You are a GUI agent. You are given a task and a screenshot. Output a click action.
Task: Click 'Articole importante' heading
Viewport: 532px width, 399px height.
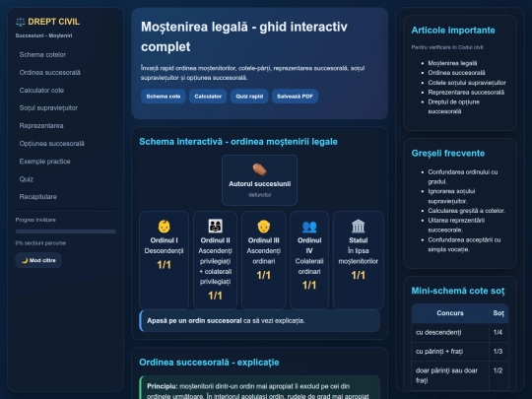point(453,31)
